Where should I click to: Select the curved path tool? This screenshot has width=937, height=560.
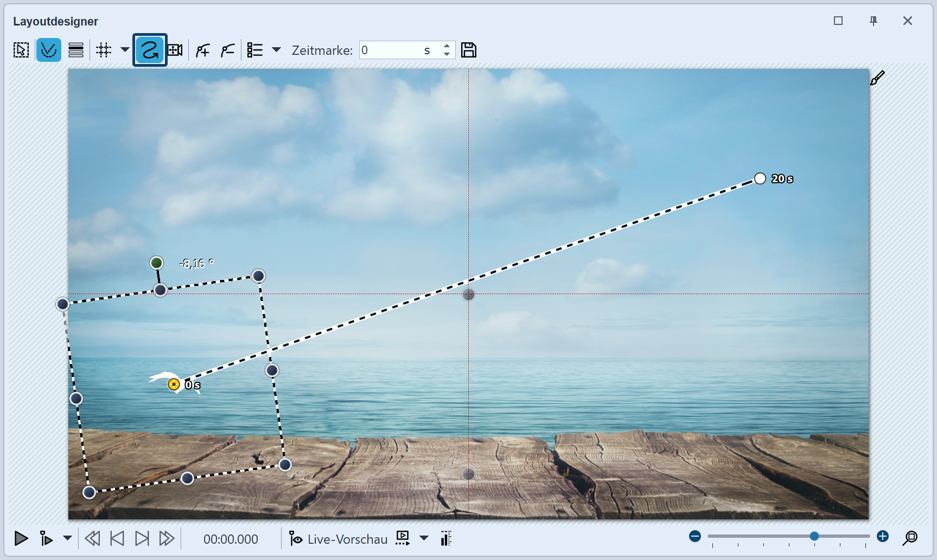(150, 50)
